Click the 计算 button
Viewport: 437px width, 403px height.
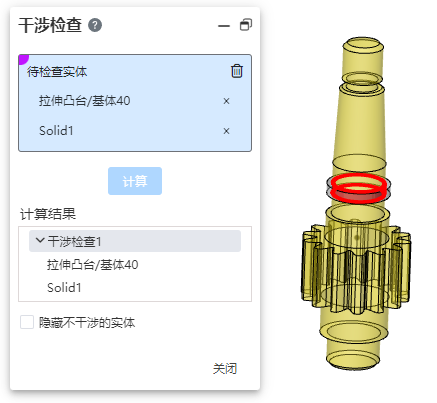[x=135, y=181]
